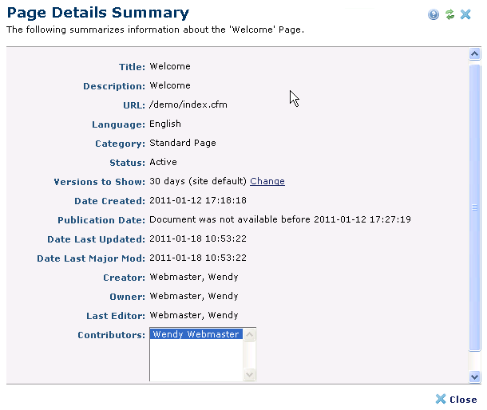This screenshot has height=410, width=487.
Task: Close dialog with the top X icon
Action: coord(465,14)
